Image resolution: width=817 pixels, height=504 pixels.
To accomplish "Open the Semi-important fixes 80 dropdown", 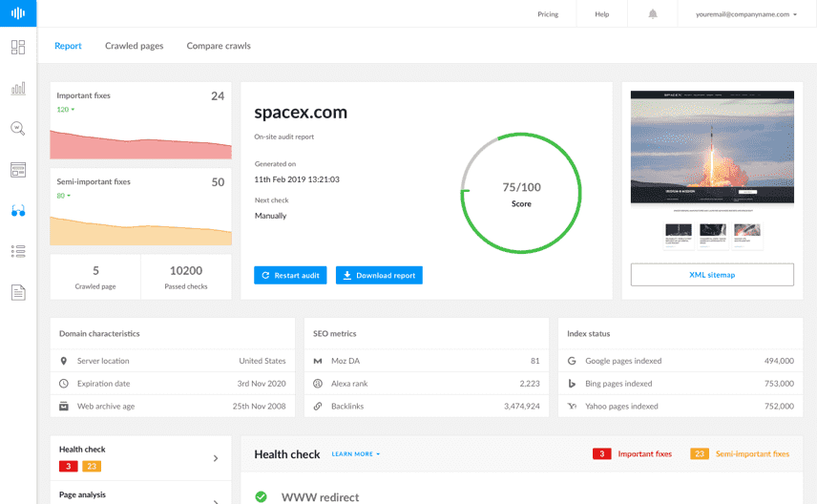I will pyautogui.click(x=64, y=196).
